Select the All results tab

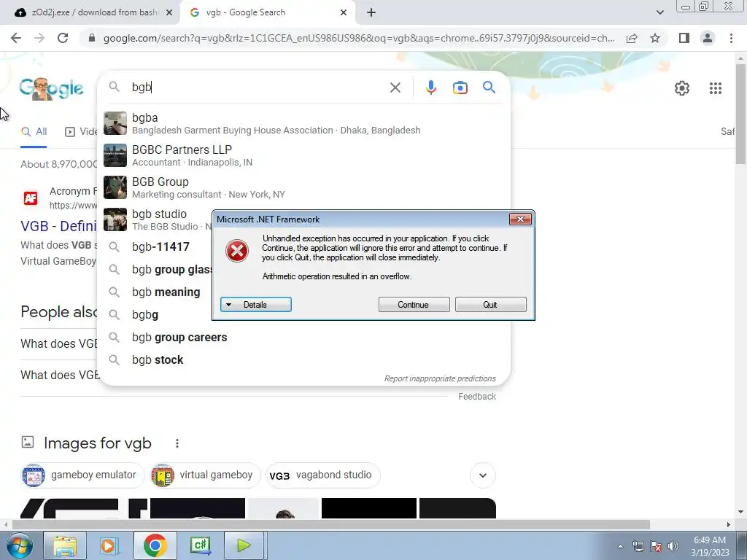[34, 132]
